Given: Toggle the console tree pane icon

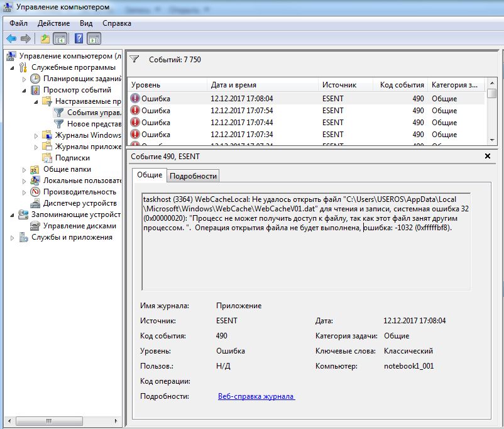Looking at the screenshot, I should coord(60,39).
